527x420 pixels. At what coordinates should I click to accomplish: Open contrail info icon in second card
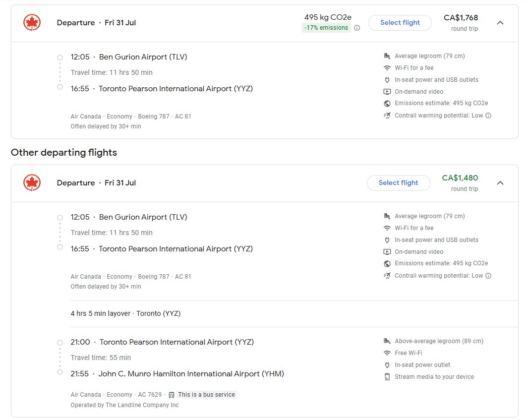[488, 276]
